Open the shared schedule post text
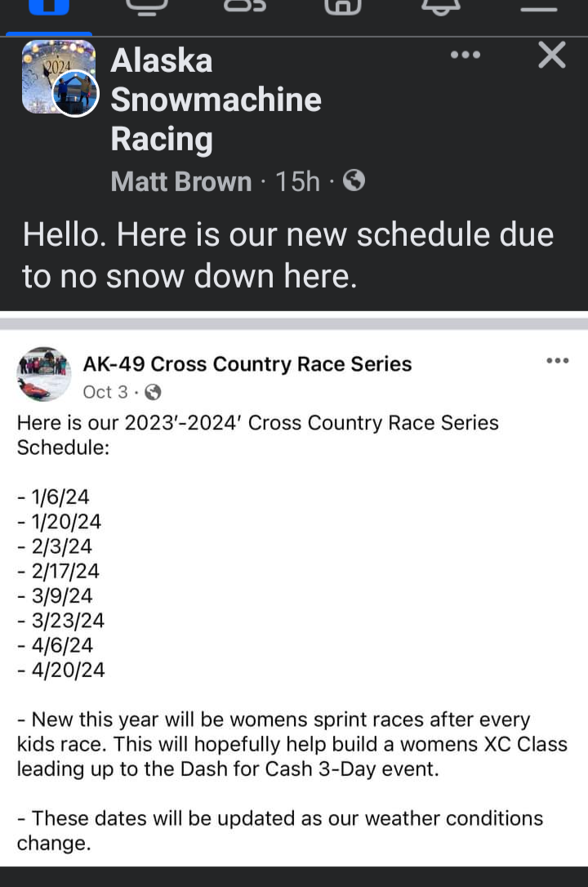 coord(292,632)
